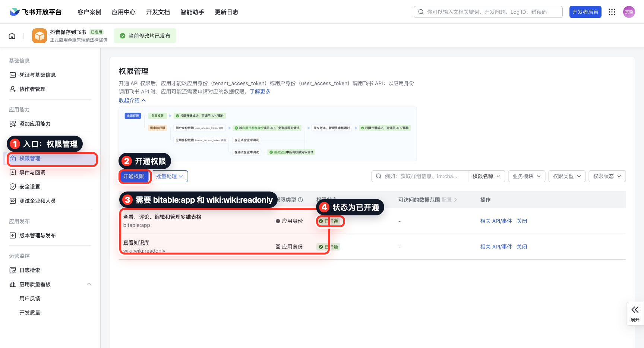Collapse the intro via 收起介绍

tap(132, 101)
